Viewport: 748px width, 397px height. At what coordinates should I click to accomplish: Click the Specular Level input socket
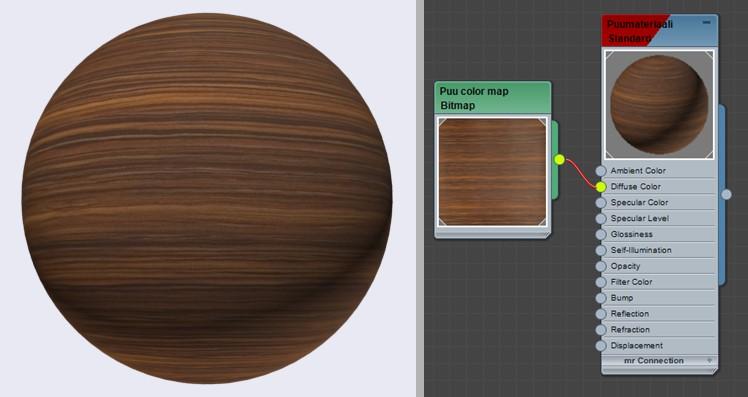601,219
